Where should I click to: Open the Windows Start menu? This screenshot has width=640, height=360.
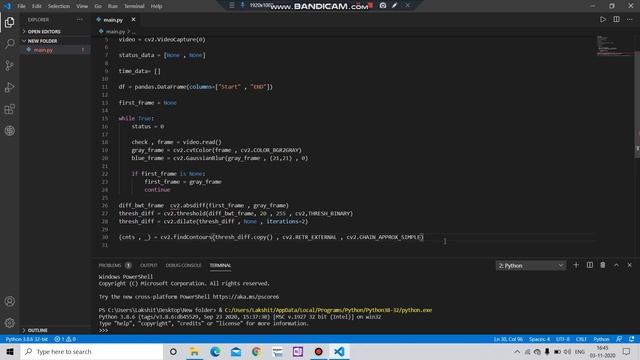pyautogui.click(x=10, y=351)
